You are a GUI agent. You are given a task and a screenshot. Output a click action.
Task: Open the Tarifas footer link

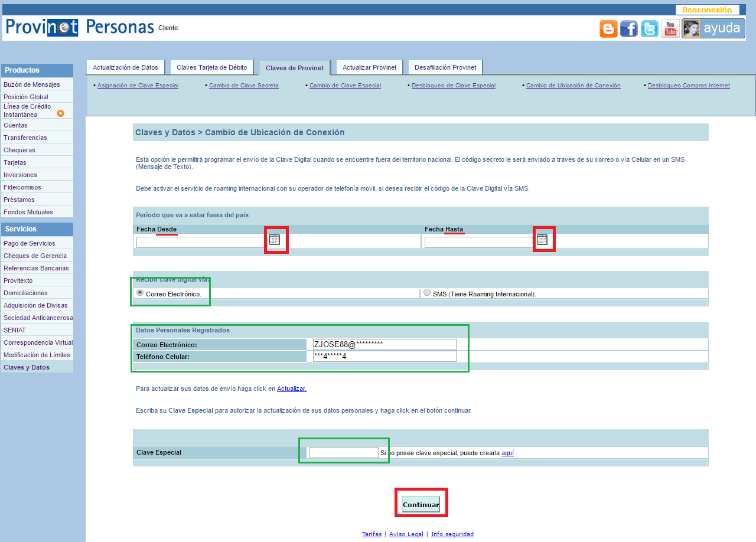372,534
